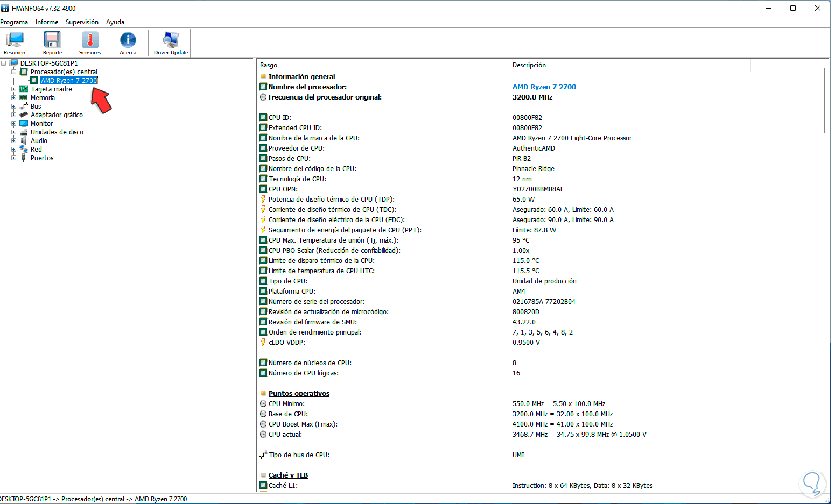This screenshot has width=835, height=504.
Task: Minimize the HWiNFO64 window
Action: 768,8
